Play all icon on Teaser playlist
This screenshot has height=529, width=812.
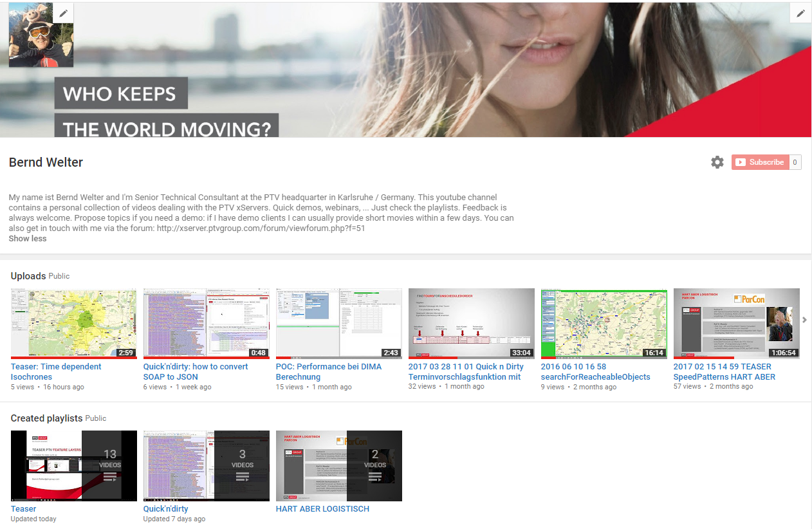110,477
